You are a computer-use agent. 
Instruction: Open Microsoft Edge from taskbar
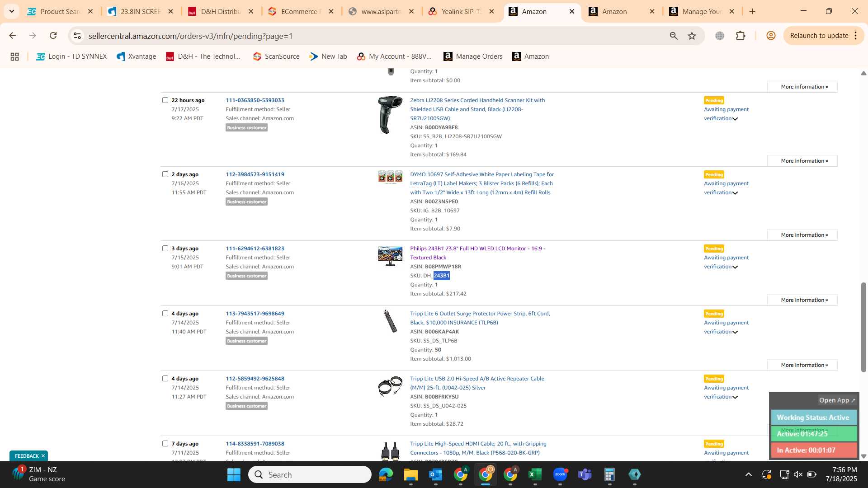(x=386, y=474)
